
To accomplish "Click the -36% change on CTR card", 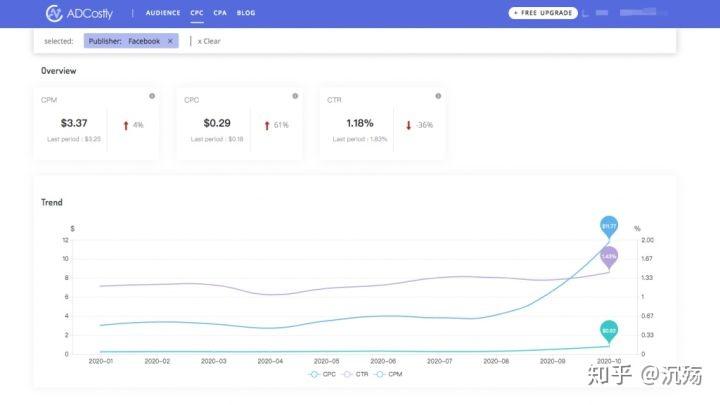I will tap(424, 125).
